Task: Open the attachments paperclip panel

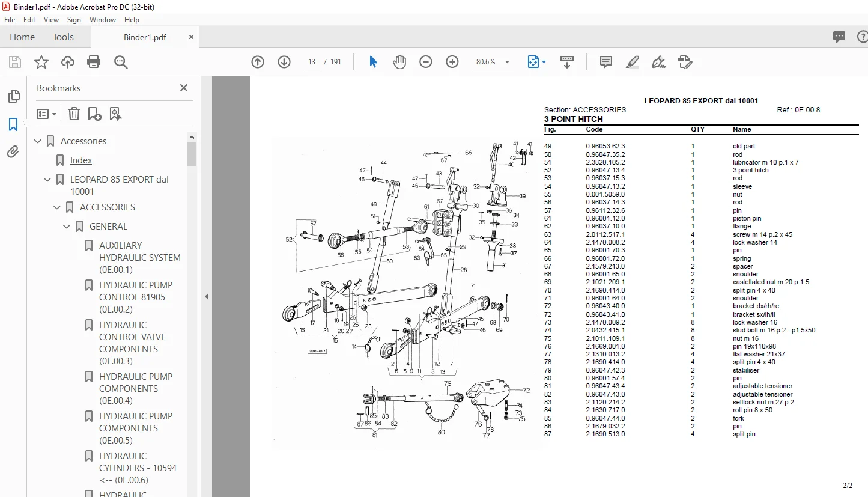Action: tap(13, 152)
